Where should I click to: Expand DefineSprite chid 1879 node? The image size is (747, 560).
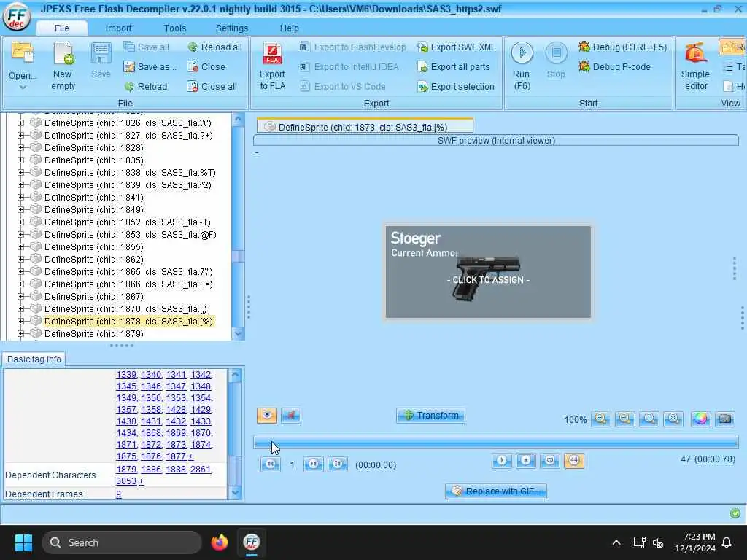(20, 334)
